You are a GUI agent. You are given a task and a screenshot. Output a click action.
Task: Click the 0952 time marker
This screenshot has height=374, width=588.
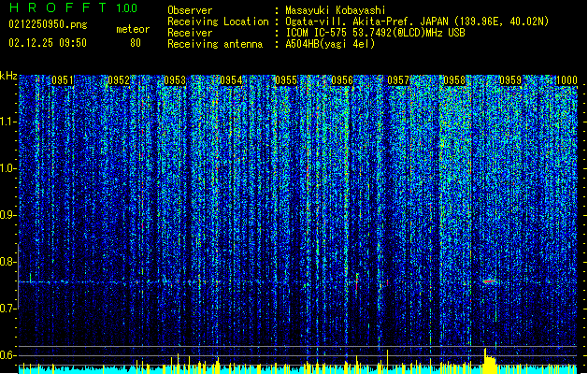(x=119, y=80)
